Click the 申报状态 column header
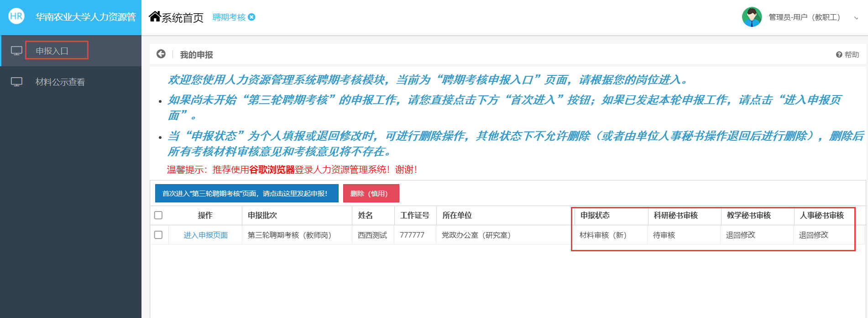The image size is (868, 318). [x=595, y=215]
